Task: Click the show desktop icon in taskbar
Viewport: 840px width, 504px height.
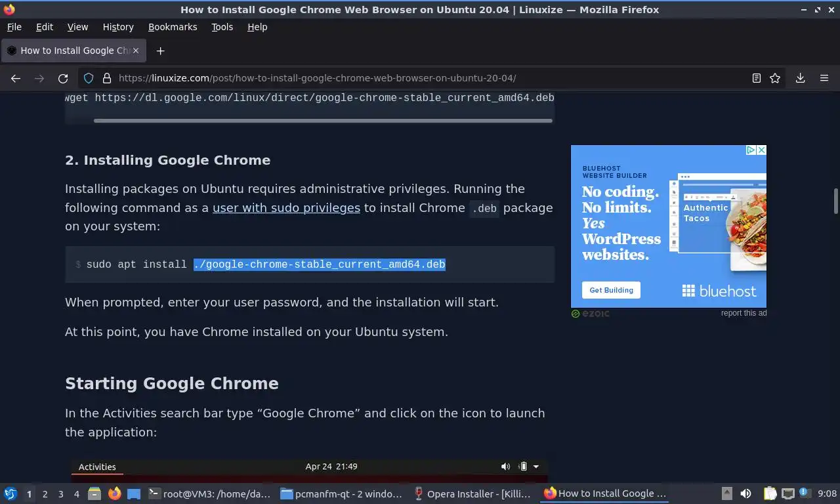Action: [134, 493]
